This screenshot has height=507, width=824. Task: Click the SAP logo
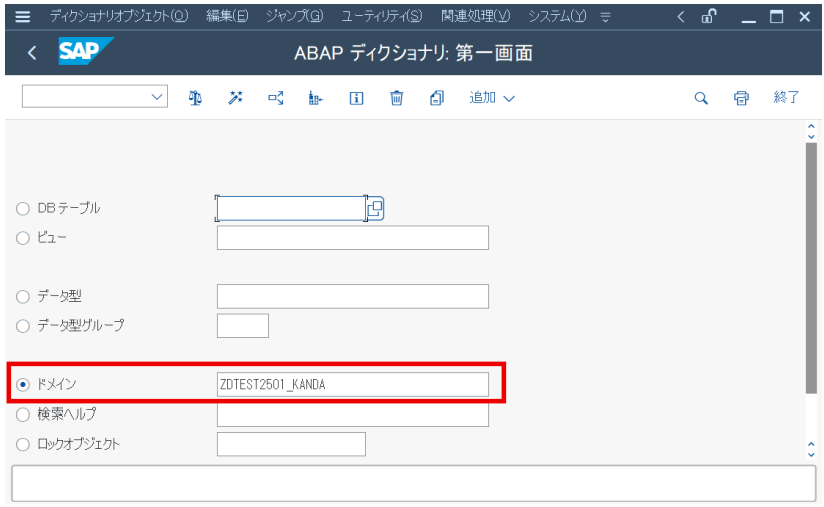click(86, 51)
